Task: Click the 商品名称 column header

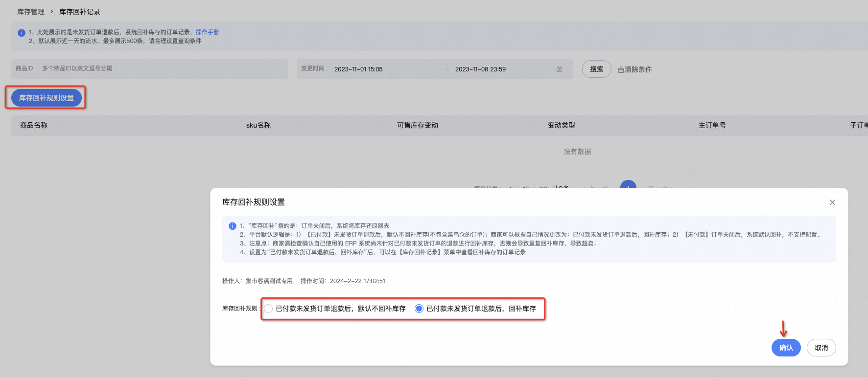Action: tap(34, 125)
